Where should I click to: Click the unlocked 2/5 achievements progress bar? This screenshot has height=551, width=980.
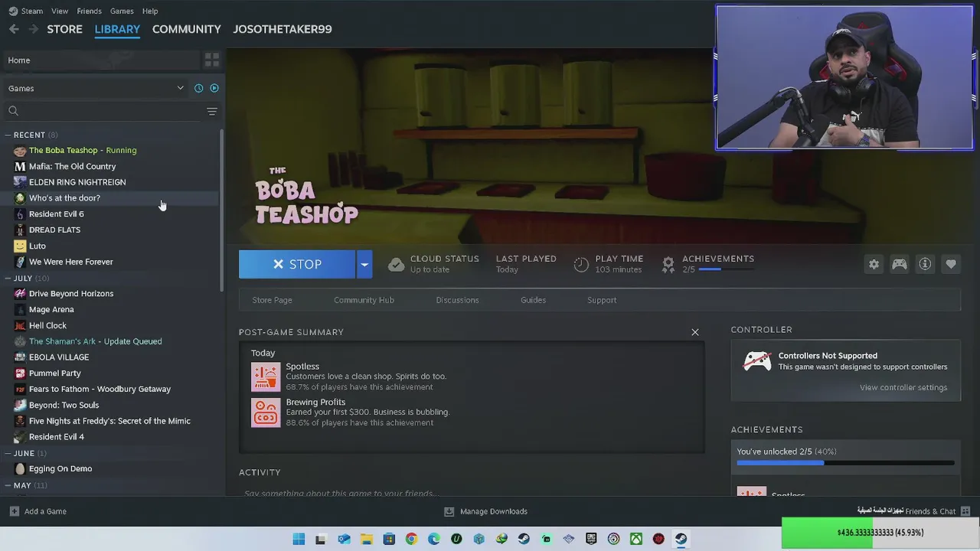click(845, 462)
